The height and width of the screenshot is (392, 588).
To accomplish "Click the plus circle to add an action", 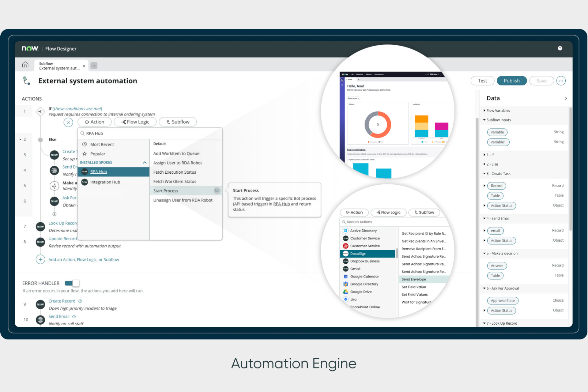I will pos(40,259).
